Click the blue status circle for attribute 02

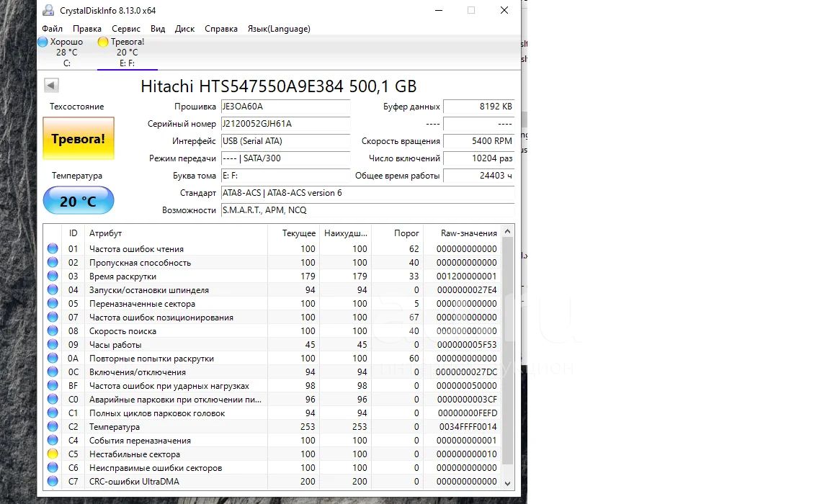[53, 262]
